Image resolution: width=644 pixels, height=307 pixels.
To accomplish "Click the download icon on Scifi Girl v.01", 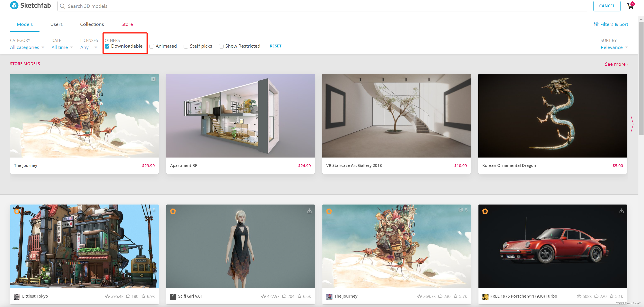I will [x=308, y=211].
